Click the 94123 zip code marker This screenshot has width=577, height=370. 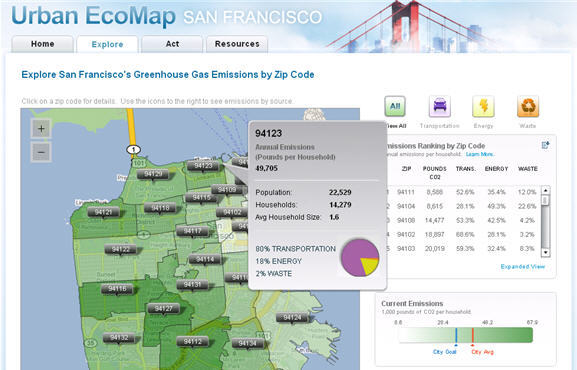[203, 166]
